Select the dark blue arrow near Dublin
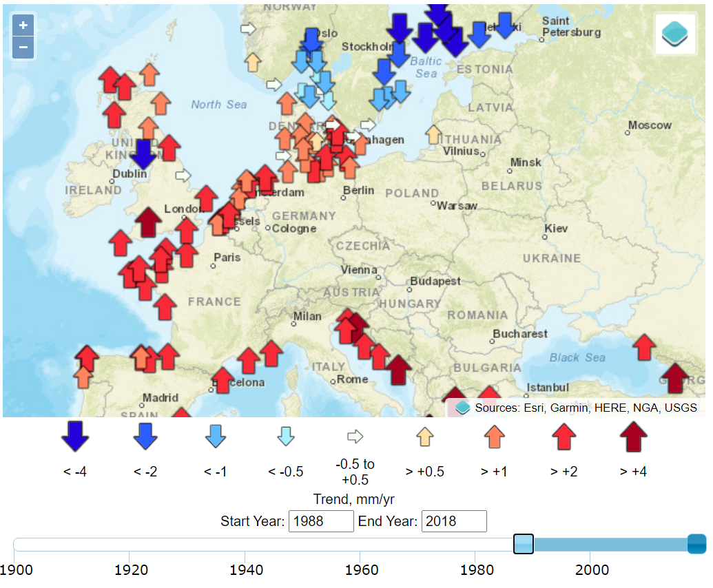The height and width of the screenshot is (588, 713). (143, 154)
